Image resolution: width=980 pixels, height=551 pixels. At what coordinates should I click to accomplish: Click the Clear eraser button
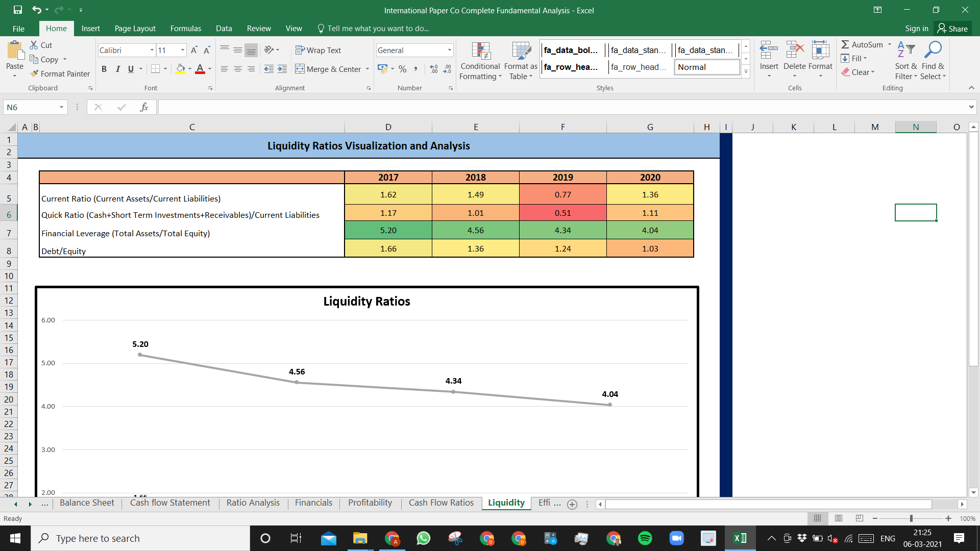857,72
